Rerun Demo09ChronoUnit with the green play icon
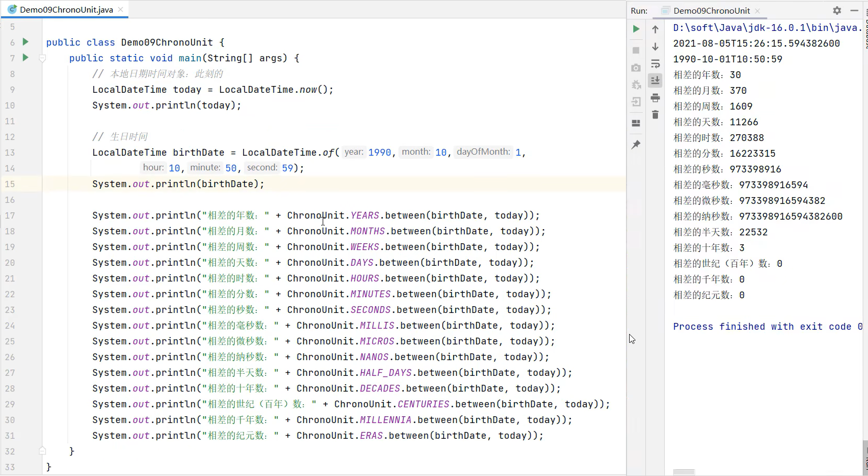Image resolution: width=868 pixels, height=476 pixels. [x=636, y=29]
